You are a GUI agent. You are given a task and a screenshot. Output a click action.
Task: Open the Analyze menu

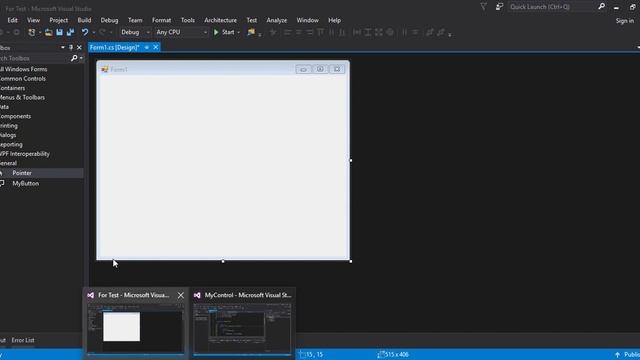(x=276, y=20)
